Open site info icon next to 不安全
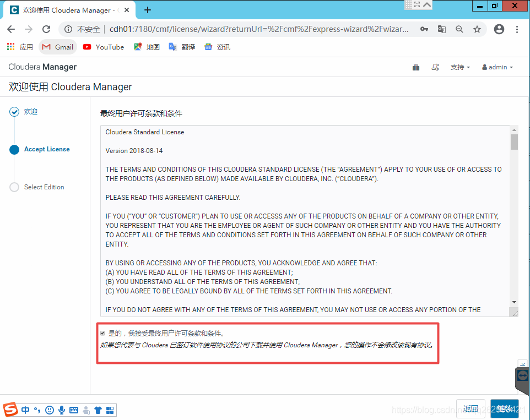This screenshot has height=420, width=530. 68,29
